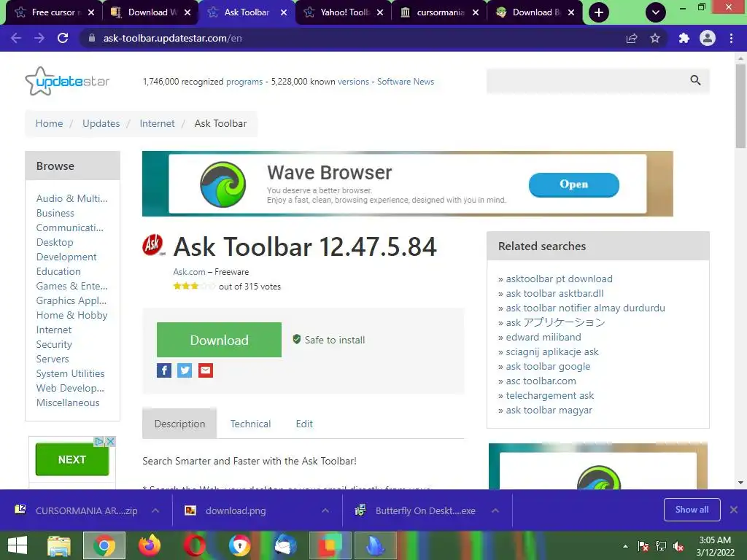Click the UpdateStar logo
This screenshot has width=747, height=560.
tap(67, 82)
